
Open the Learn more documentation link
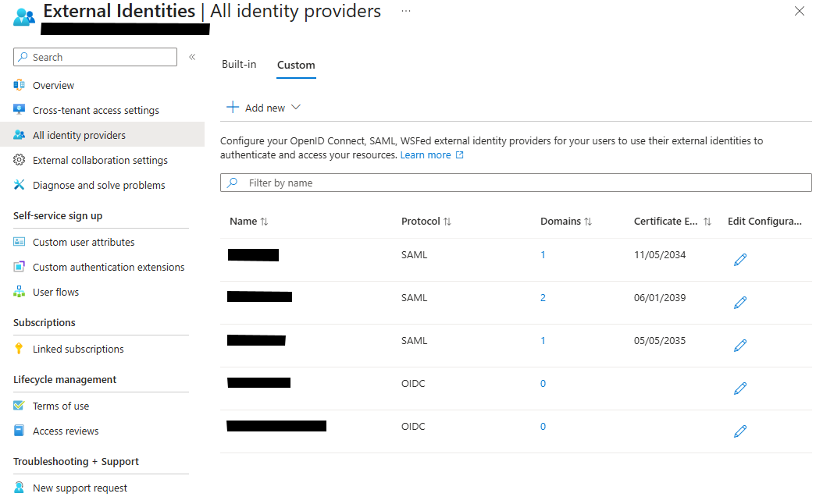pyautogui.click(x=426, y=154)
